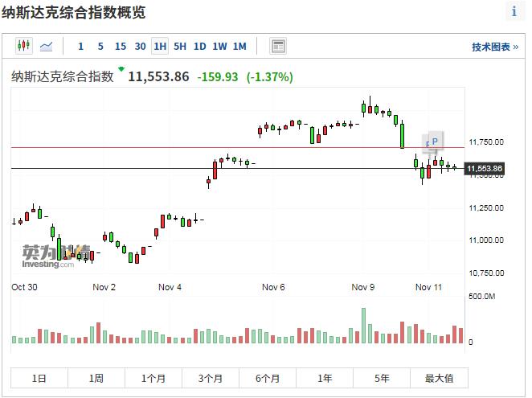
Task: Open 纳斯达克综合指数概览 heading link
Action: tap(73, 13)
